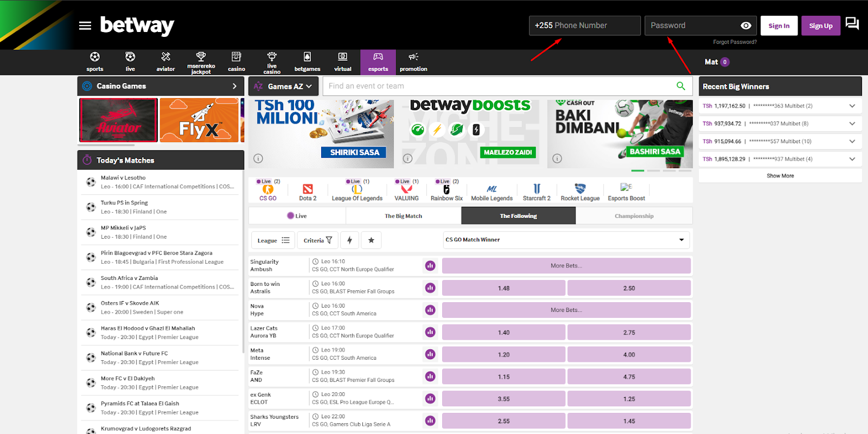This screenshot has width=868, height=434.
Task: Open stats icon for Singularity vs Ambush
Action: tap(430, 266)
